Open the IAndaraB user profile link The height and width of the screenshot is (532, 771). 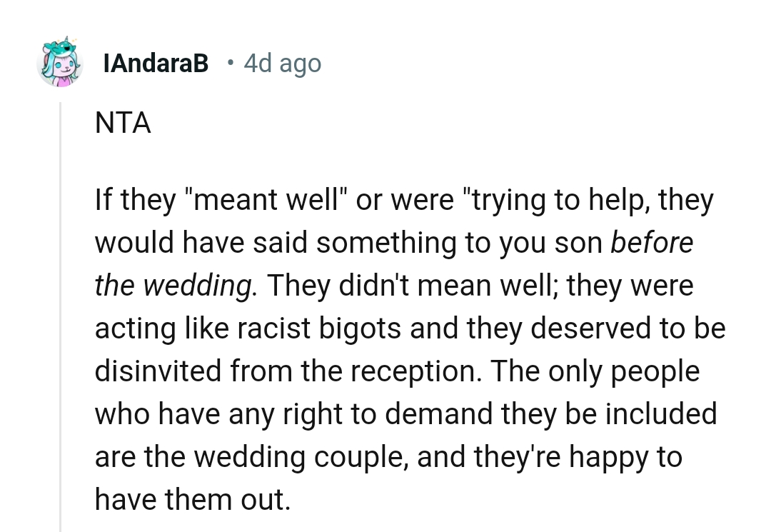tap(156, 64)
